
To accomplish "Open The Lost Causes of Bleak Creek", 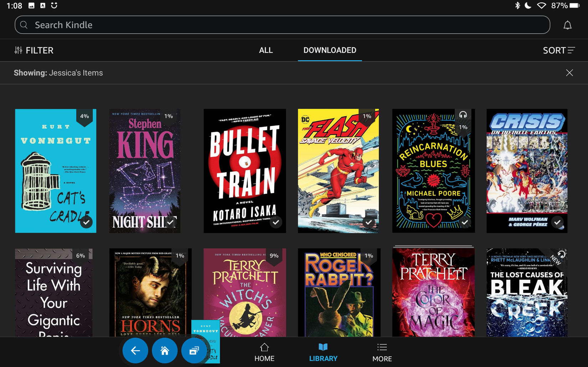I will pyautogui.click(x=527, y=293).
